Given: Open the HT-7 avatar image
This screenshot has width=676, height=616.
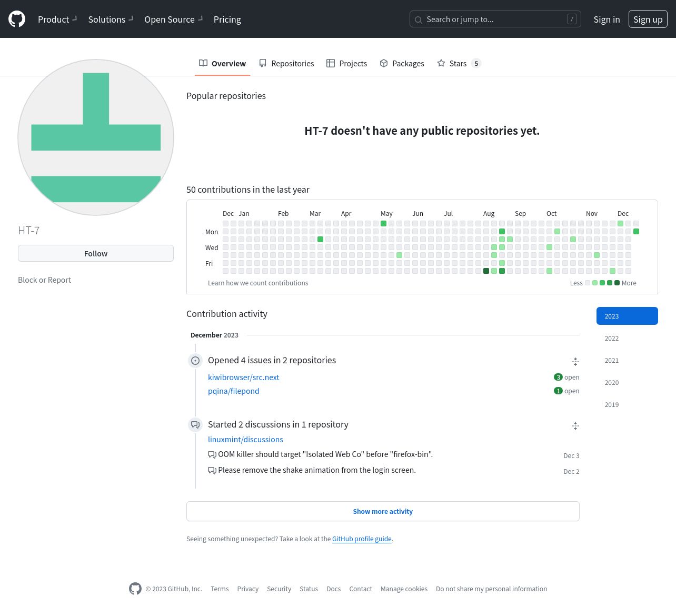Looking at the screenshot, I should click(96, 137).
